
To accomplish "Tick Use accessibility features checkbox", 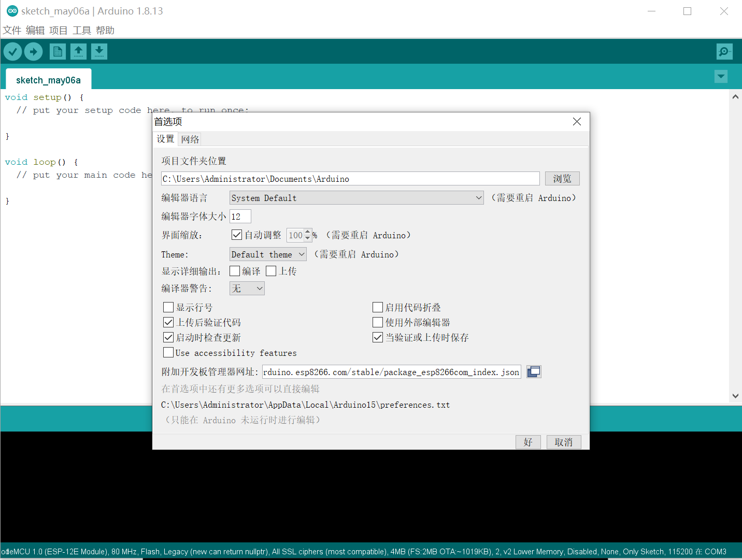I will tap(168, 352).
